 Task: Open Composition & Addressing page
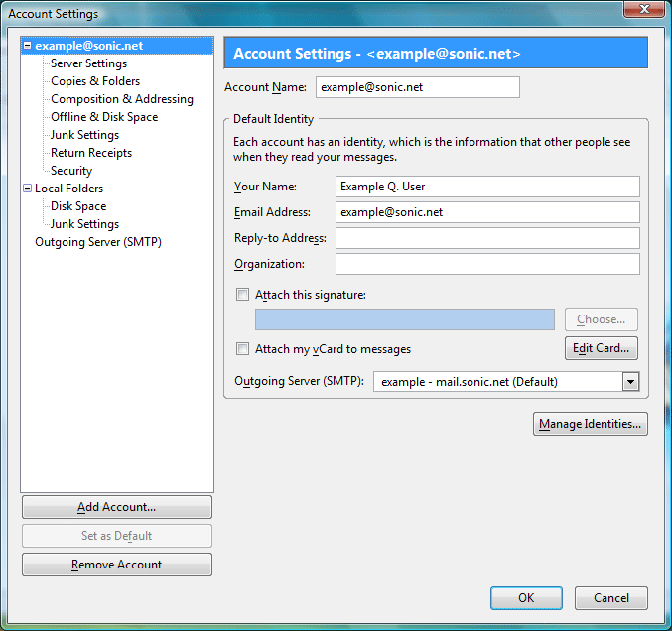pos(122,99)
